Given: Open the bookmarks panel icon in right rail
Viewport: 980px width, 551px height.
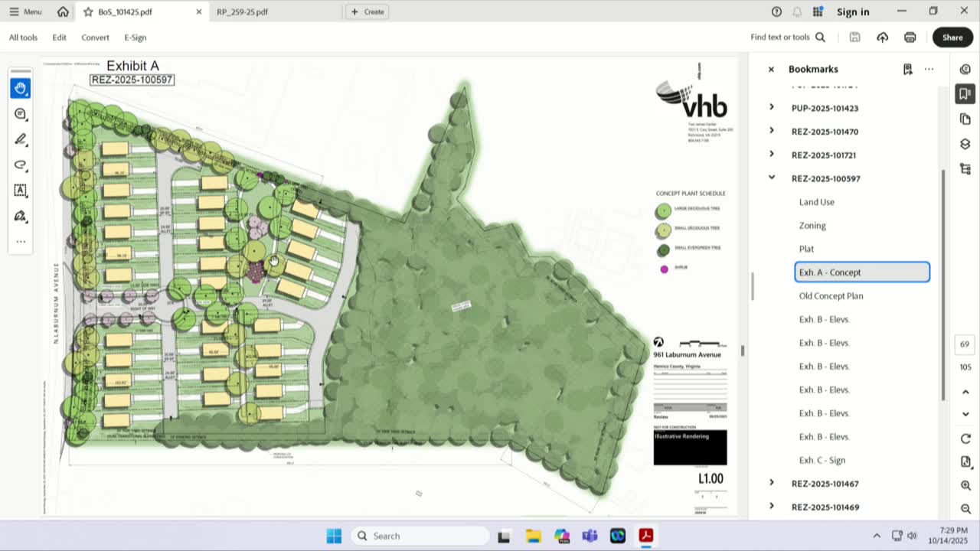Looking at the screenshot, I should click(x=965, y=94).
